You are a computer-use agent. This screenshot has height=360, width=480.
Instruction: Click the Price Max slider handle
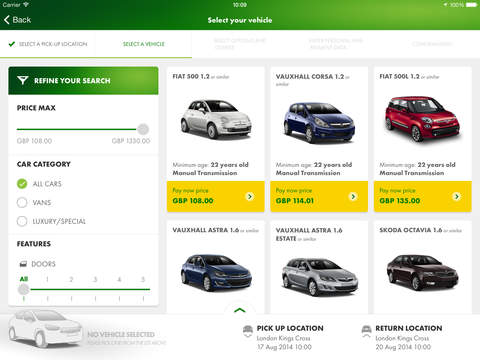pyautogui.click(x=143, y=129)
